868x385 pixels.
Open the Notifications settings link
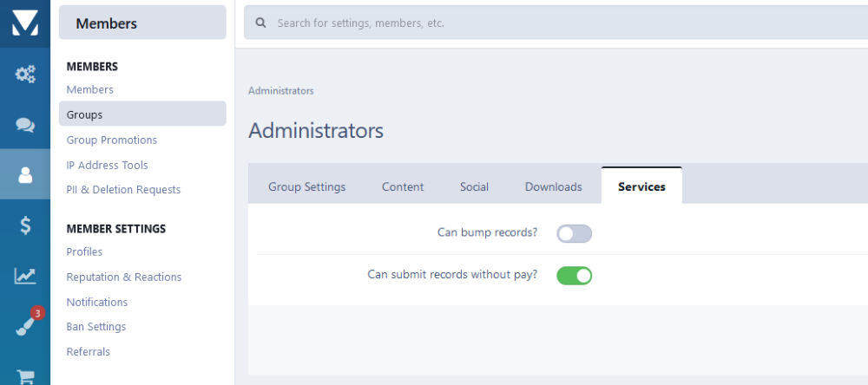(x=97, y=302)
